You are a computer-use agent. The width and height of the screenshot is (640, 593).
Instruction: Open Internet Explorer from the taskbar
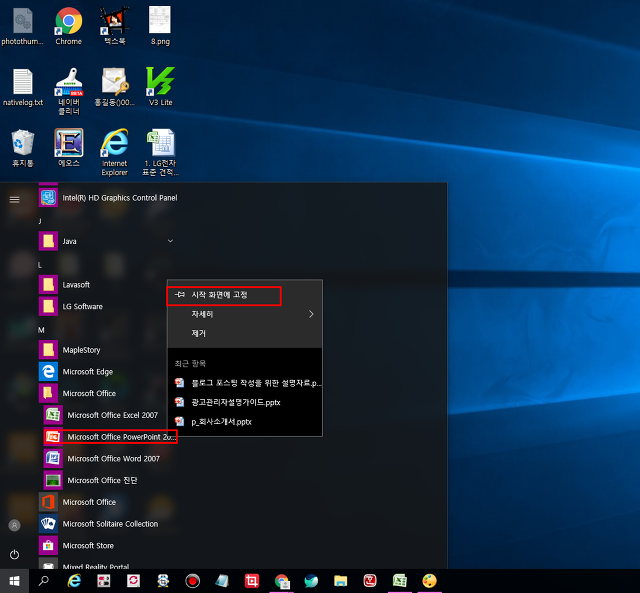click(x=74, y=581)
